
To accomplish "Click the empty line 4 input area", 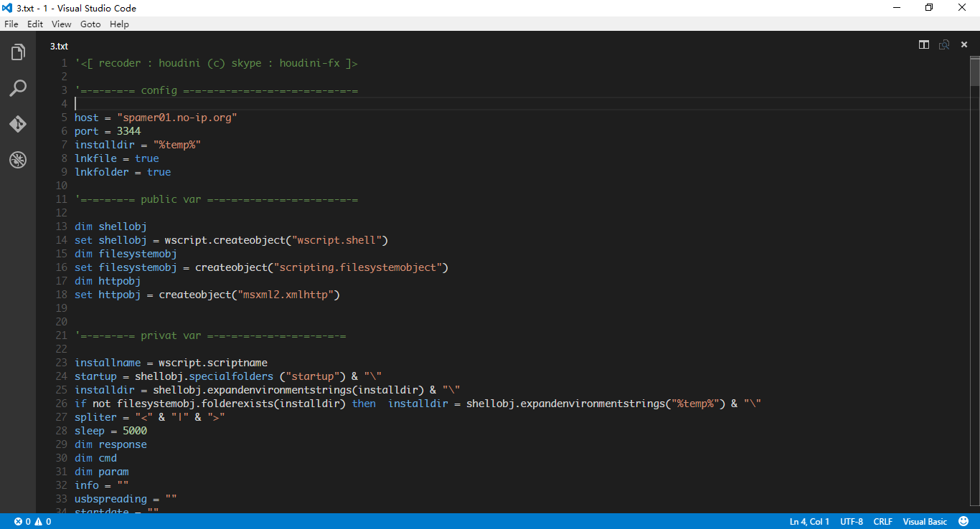I will tap(522, 104).
